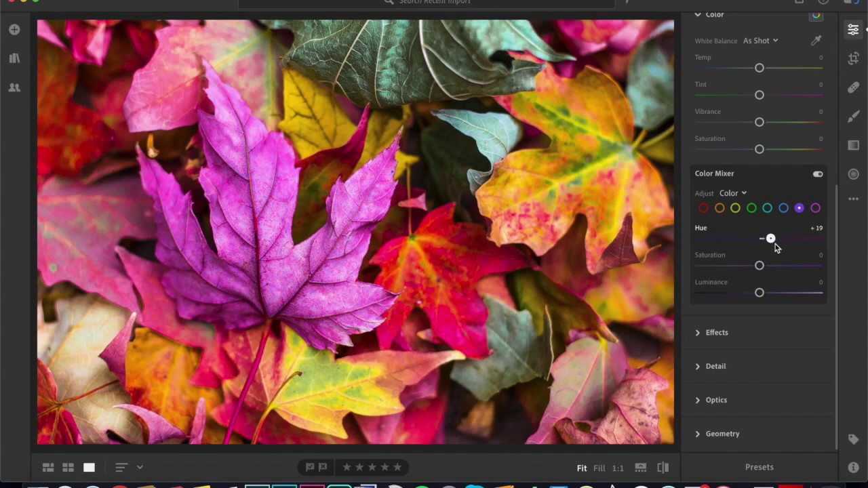Select the Crop and Rotate tool

853,58
